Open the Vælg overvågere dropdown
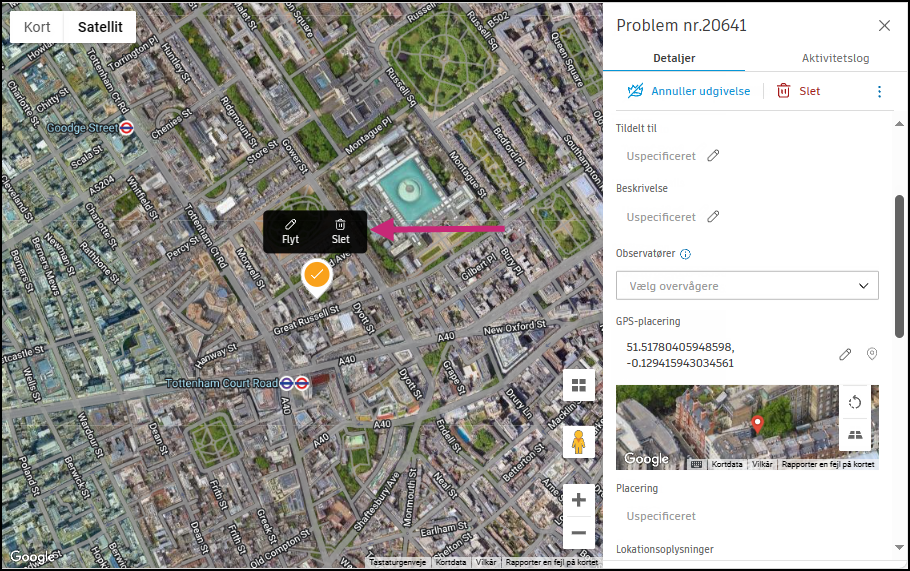The width and height of the screenshot is (910, 571). click(x=747, y=286)
